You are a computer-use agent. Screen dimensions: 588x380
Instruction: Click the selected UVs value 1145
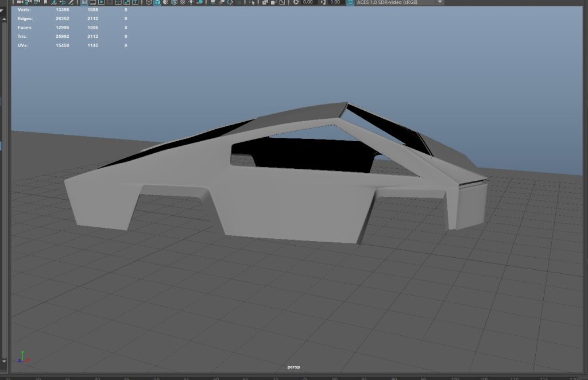click(92, 45)
